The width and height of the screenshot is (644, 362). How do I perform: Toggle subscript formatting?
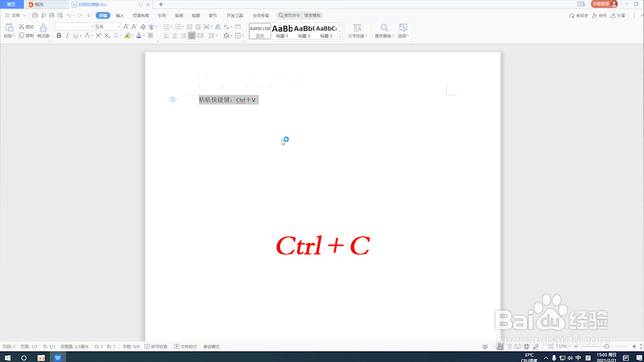coord(107,36)
